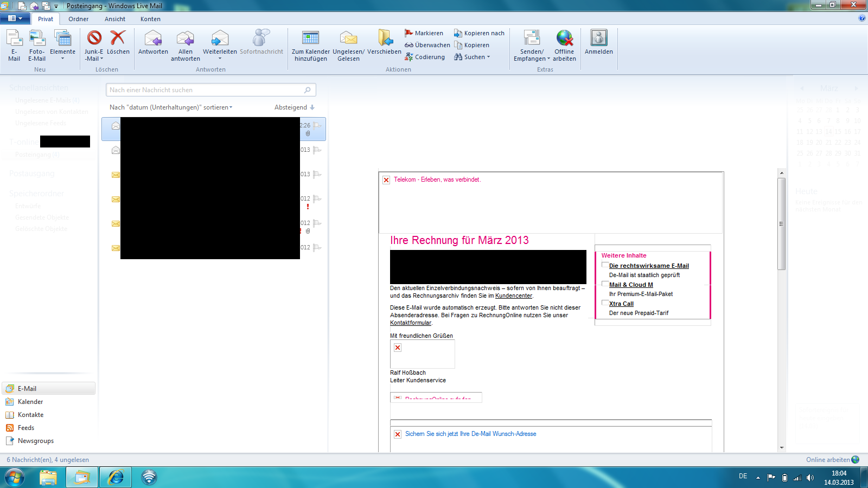Open the Codierung option
Viewport: 868px width, 488px height.
point(424,57)
